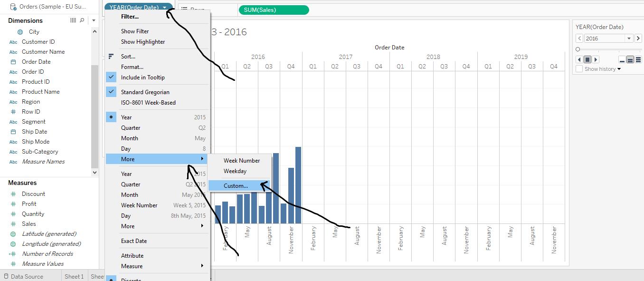Click the SUM(Sales) green pill

click(274, 10)
